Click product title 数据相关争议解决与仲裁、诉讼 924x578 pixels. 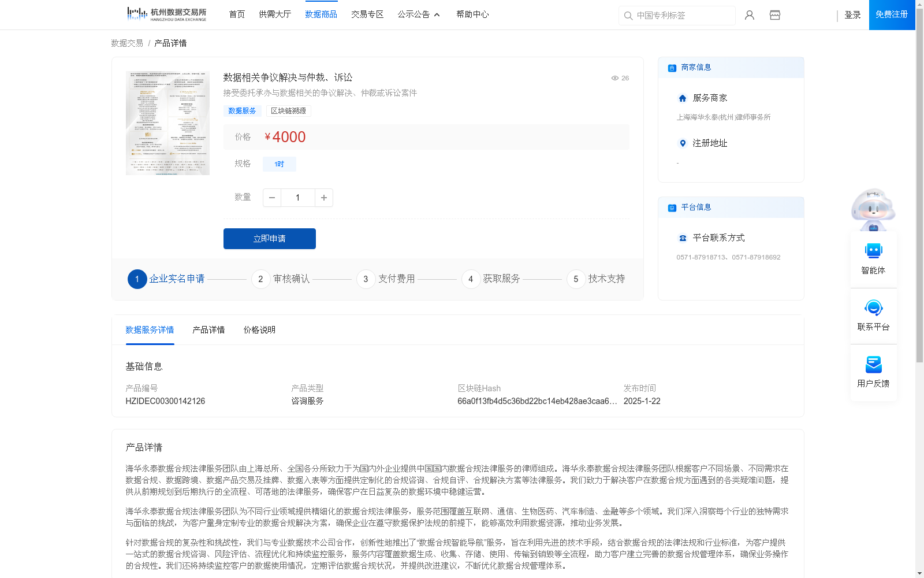pos(288,77)
